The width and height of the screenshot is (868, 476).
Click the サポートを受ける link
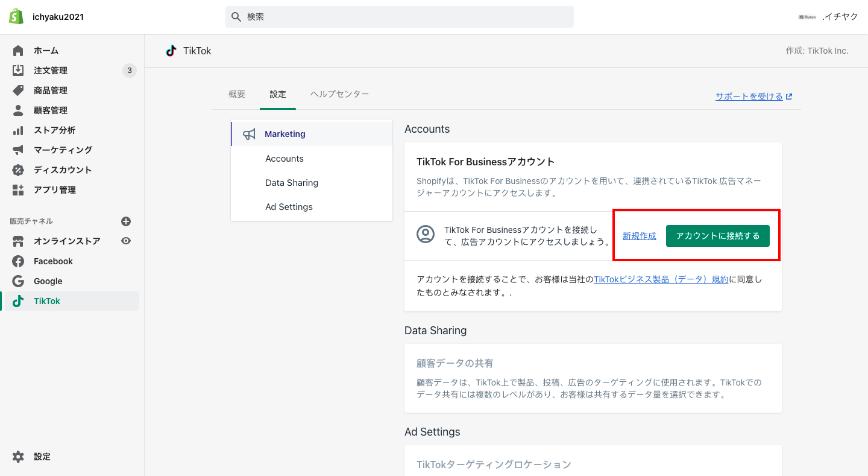749,97
